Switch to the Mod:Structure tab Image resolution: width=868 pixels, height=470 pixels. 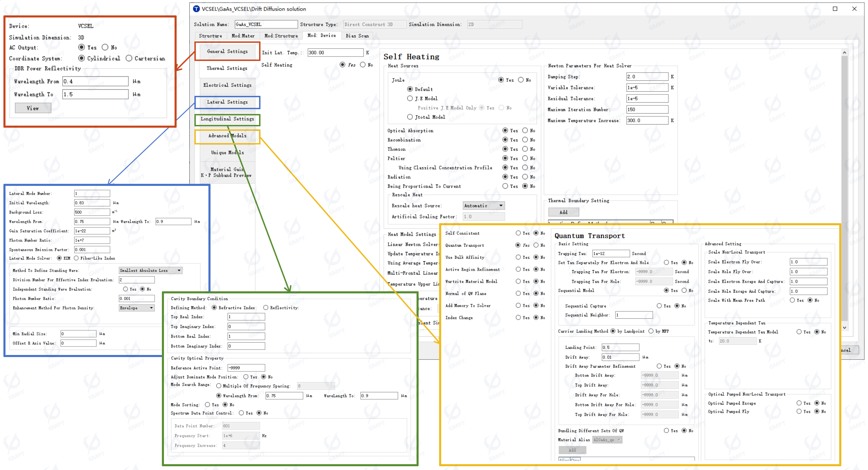pyautogui.click(x=281, y=36)
